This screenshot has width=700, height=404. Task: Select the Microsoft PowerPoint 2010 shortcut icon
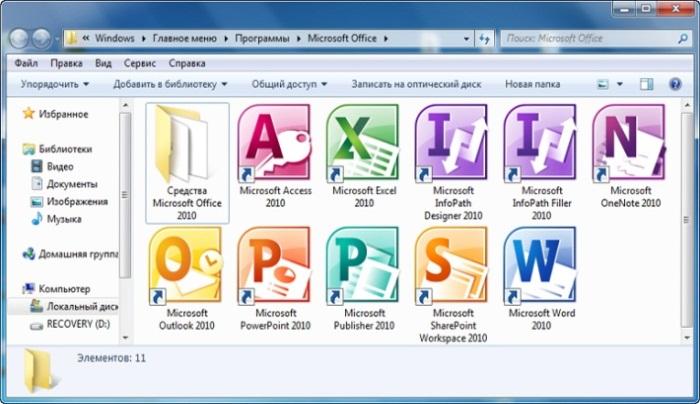tap(273, 265)
